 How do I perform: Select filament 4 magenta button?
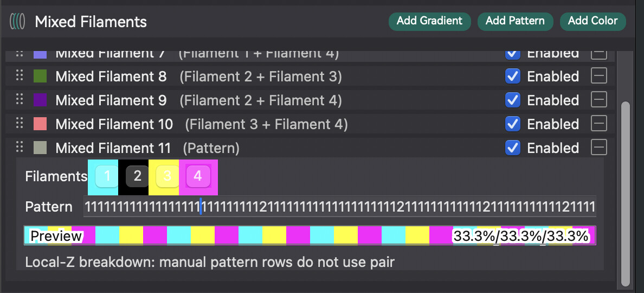[x=198, y=176]
